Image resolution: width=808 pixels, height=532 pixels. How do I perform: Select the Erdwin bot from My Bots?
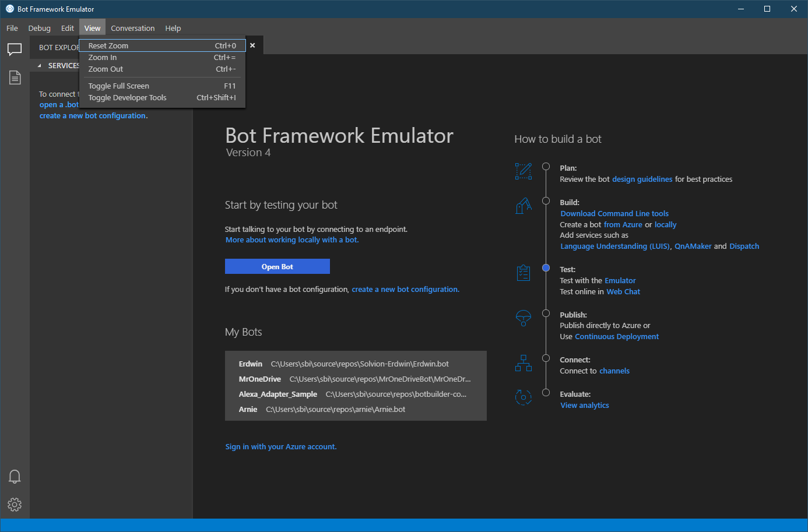251,364
